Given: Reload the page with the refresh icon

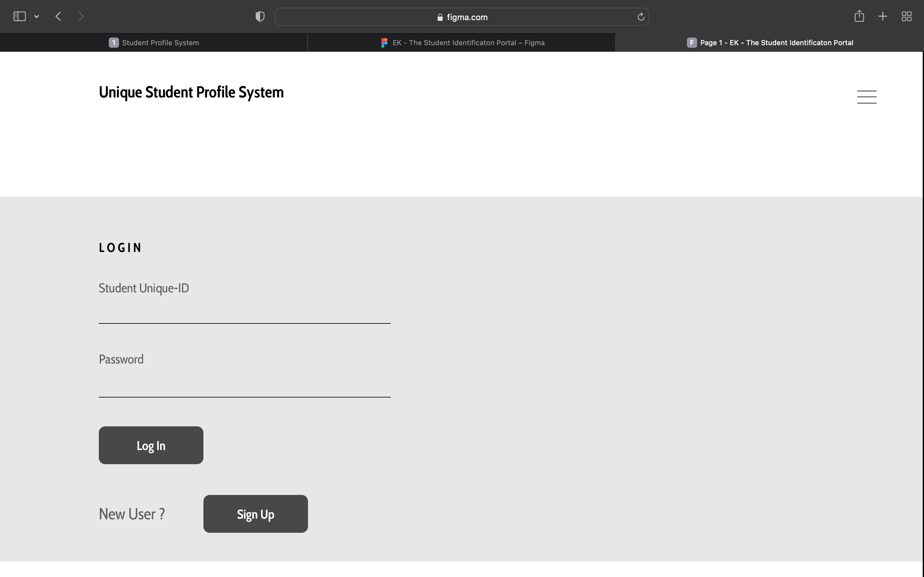Looking at the screenshot, I should (x=641, y=17).
